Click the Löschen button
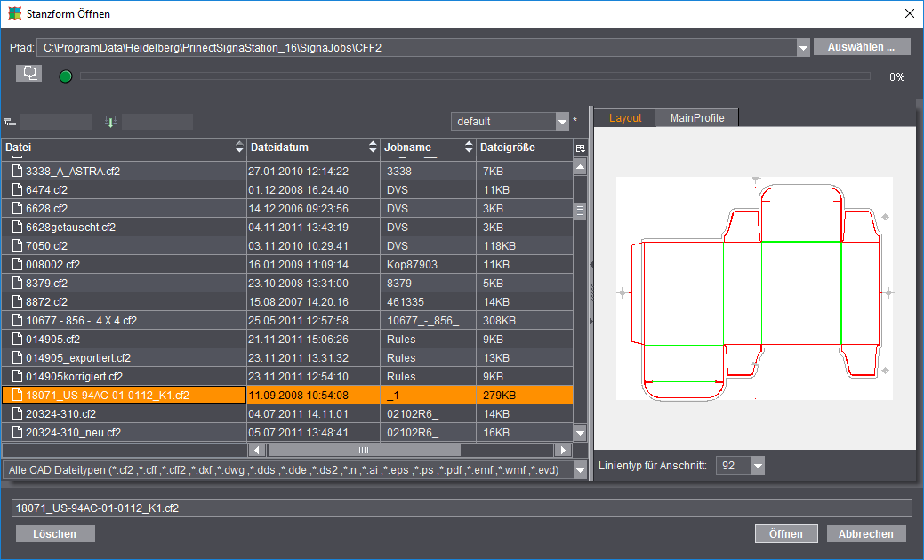This screenshot has width=924, height=560. (x=55, y=533)
